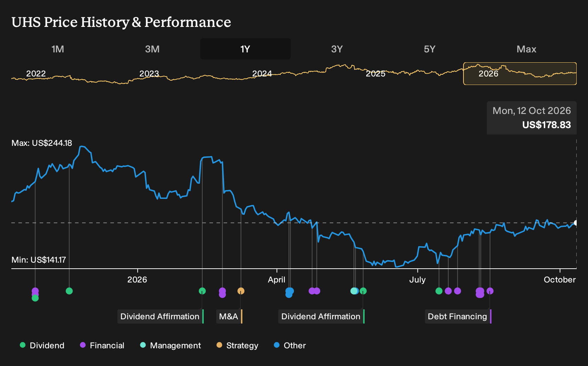This screenshot has width=588, height=366.
Task: Open the Dividend Affirmation label left of M&A
Action: 160,316
